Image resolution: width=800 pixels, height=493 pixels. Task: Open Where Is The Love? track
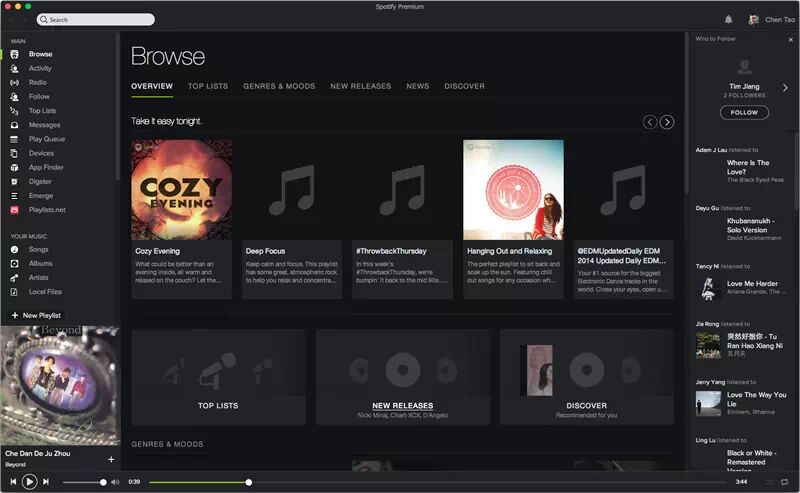tap(748, 167)
